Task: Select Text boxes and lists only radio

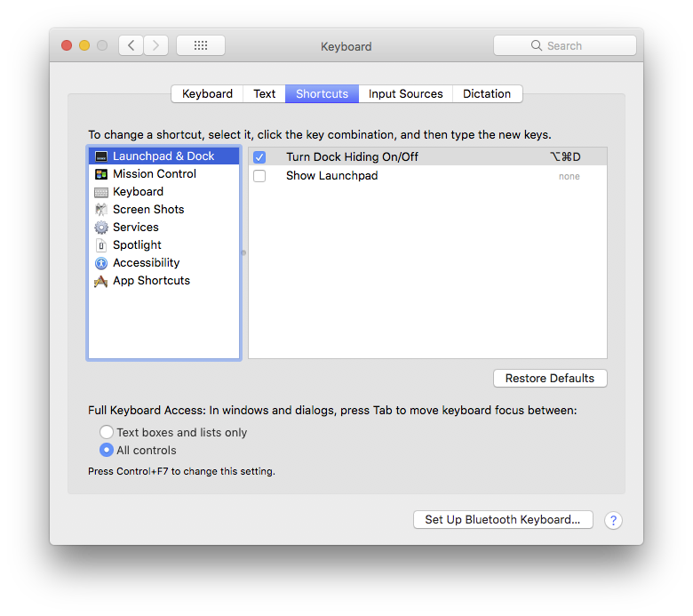Action: pos(106,432)
